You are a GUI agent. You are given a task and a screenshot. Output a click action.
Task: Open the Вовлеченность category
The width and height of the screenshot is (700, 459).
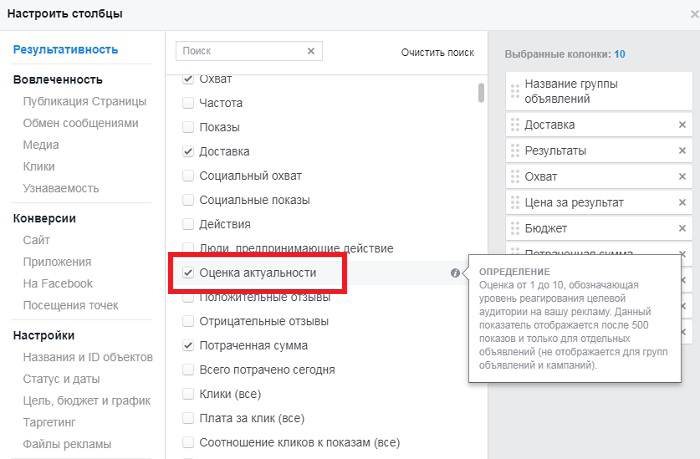click(58, 79)
